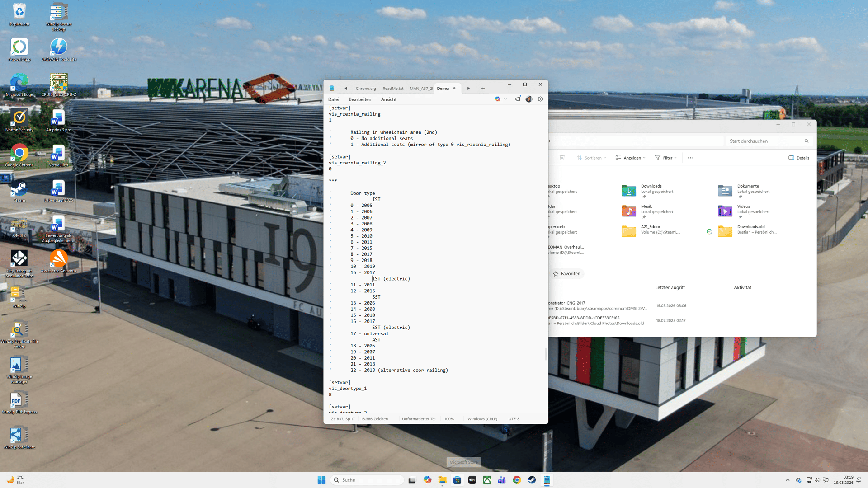The image size is (868, 488).
Task: Switch to the ReadMe.txt tab
Action: tap(393, 89)
